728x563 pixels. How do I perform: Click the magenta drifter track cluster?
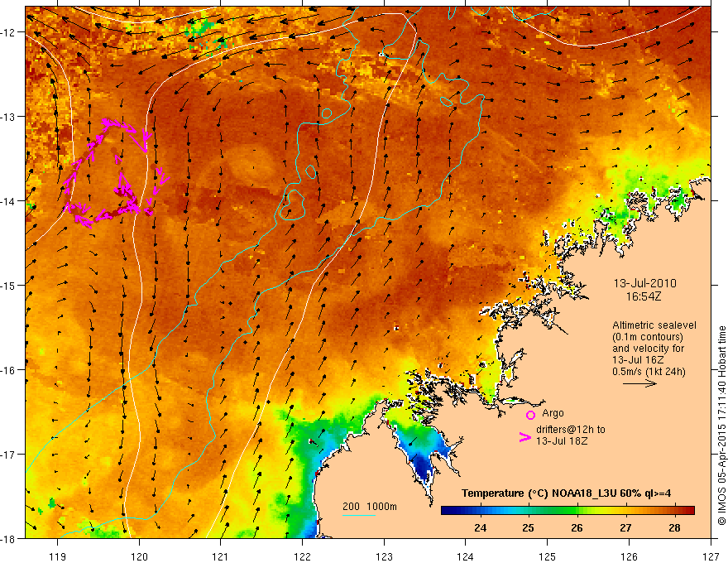116,173
